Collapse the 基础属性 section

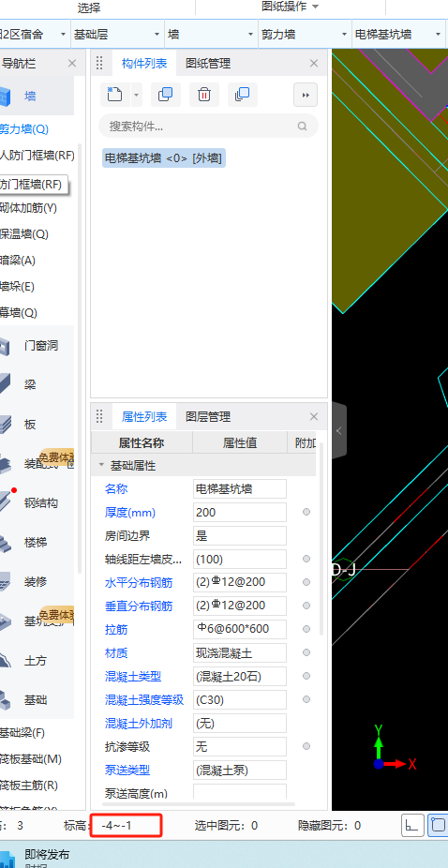point(101,466)
